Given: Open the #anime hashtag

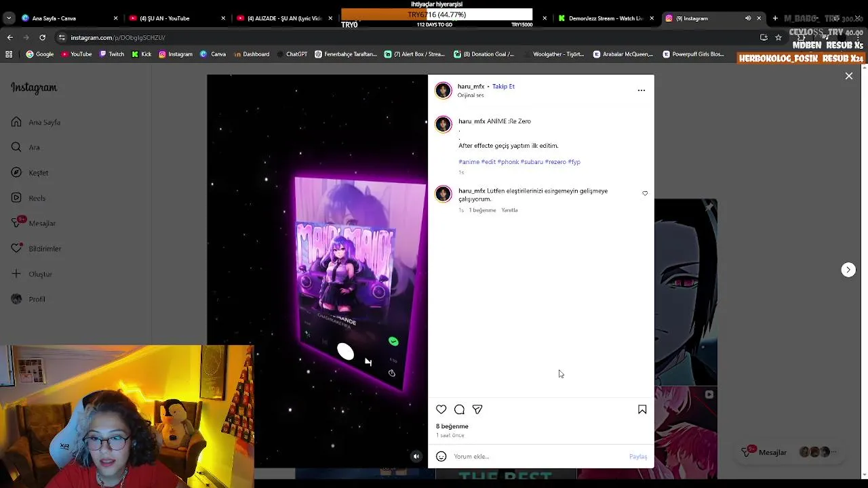Looking at the screenshot, I should (469, 162).
